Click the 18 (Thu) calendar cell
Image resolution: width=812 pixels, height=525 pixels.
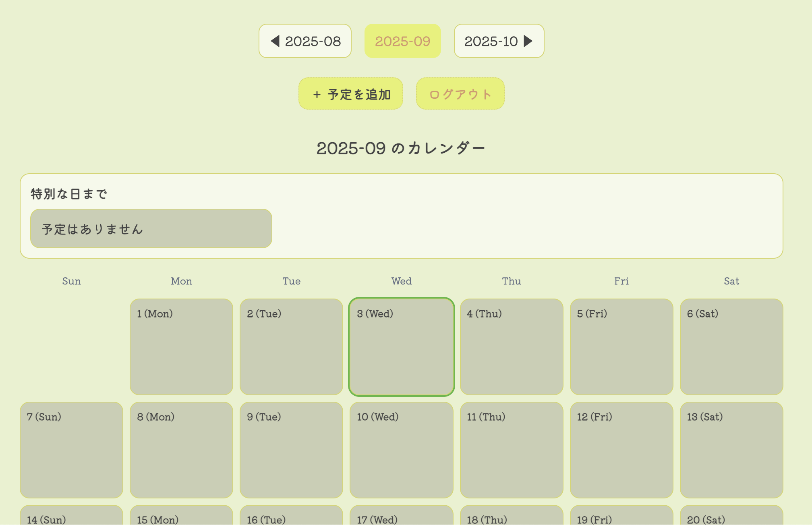(x=511, y=518)
